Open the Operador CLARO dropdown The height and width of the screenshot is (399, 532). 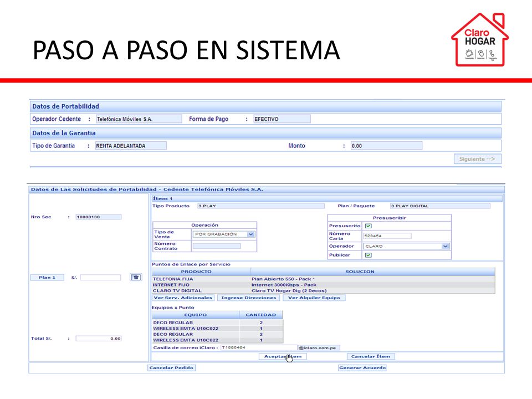coord(406,246)
